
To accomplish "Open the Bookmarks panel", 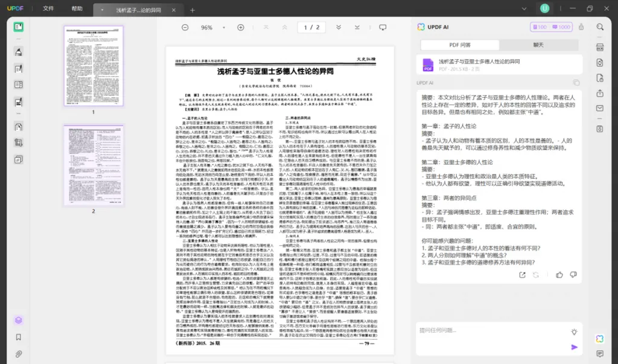I will (19, 337).
